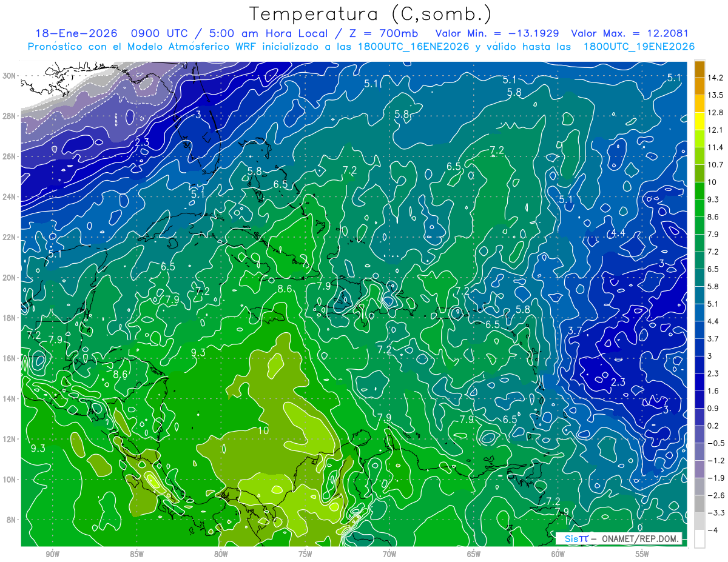Click the '12.1' value on the color legend

click(x=716, y=130)
